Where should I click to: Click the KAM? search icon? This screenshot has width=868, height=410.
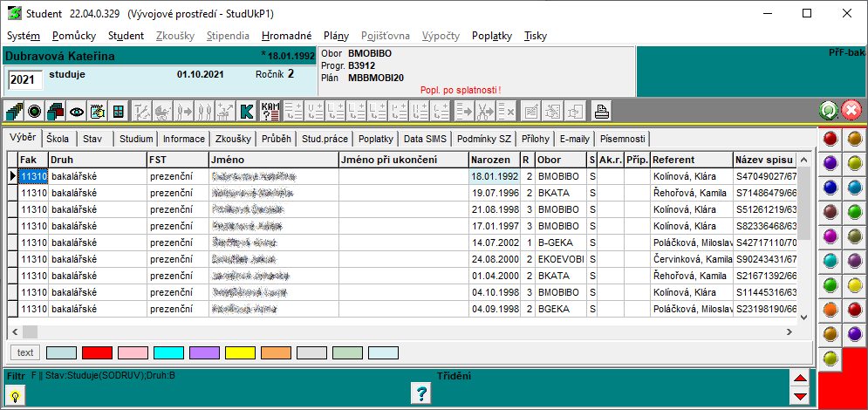point(270,111)
